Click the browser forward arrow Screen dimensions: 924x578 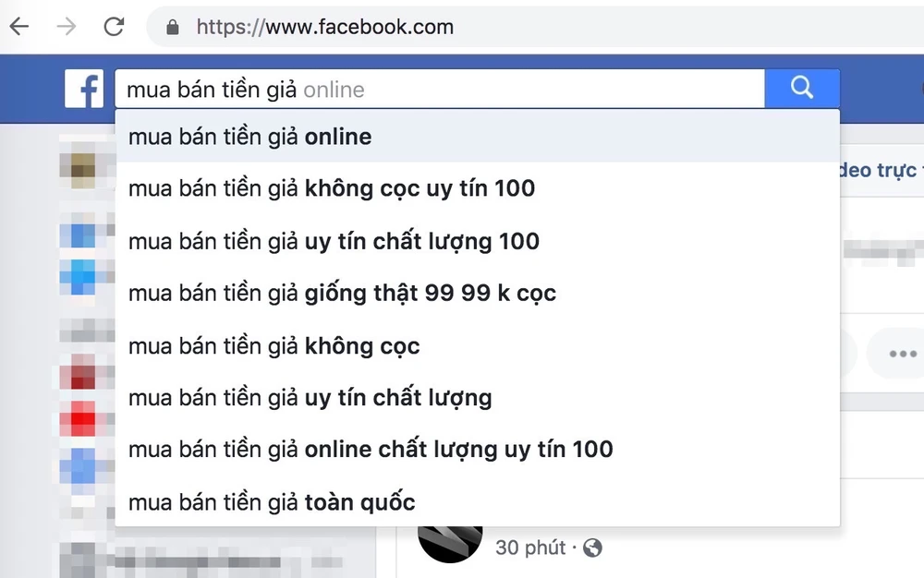(x=67, y=27)
